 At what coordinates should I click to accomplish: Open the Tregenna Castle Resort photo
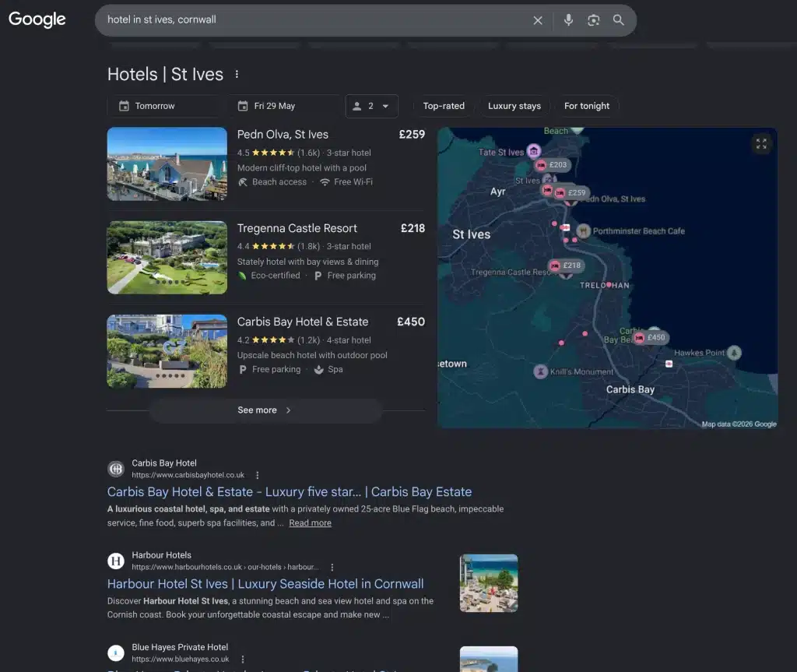167,258
